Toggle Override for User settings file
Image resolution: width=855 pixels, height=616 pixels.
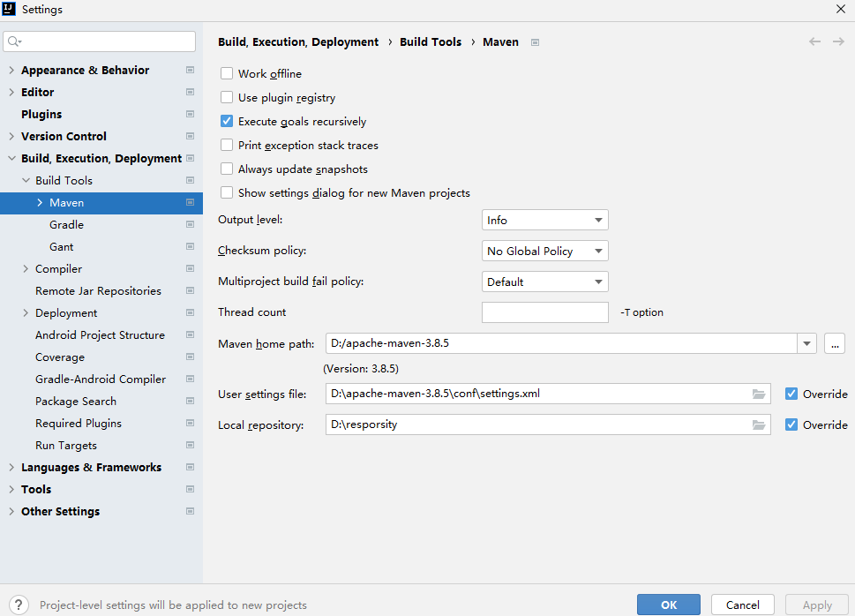(791, 394)
